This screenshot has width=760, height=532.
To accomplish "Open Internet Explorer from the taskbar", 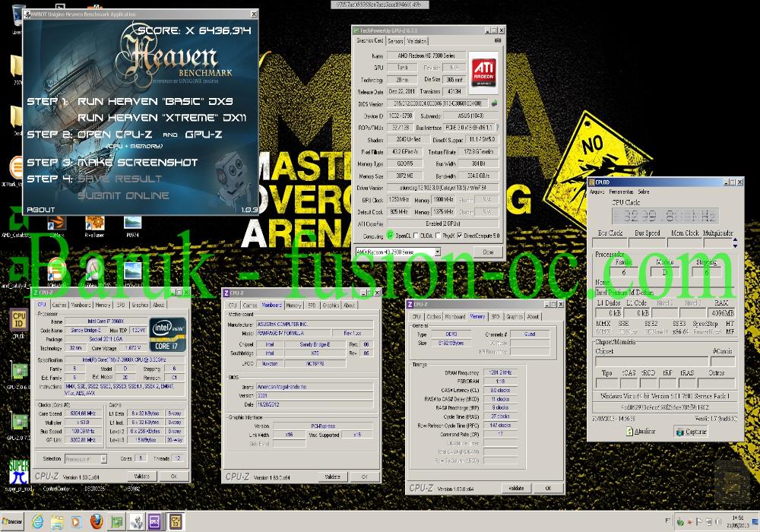I will click(37, 522).
